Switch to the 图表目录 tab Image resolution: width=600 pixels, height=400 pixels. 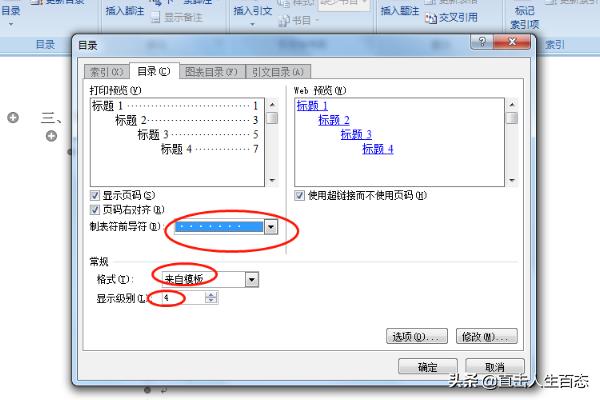click(x=212, y=72)
